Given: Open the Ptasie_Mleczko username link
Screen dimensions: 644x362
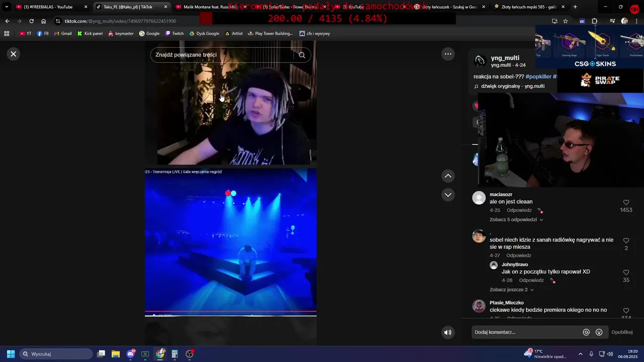Looking at the screenshot, I should click(x=507, y=303).
